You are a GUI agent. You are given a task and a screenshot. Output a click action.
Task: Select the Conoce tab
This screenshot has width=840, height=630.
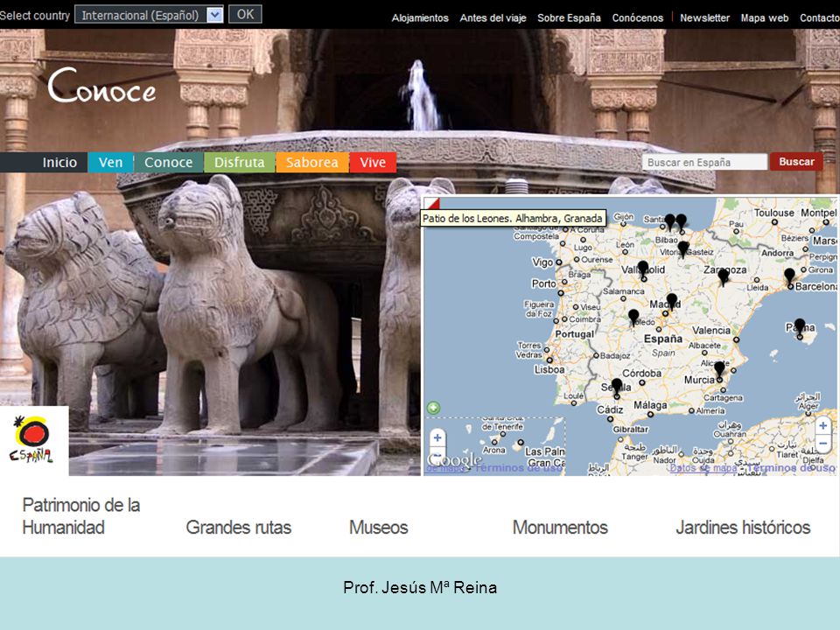168,163
